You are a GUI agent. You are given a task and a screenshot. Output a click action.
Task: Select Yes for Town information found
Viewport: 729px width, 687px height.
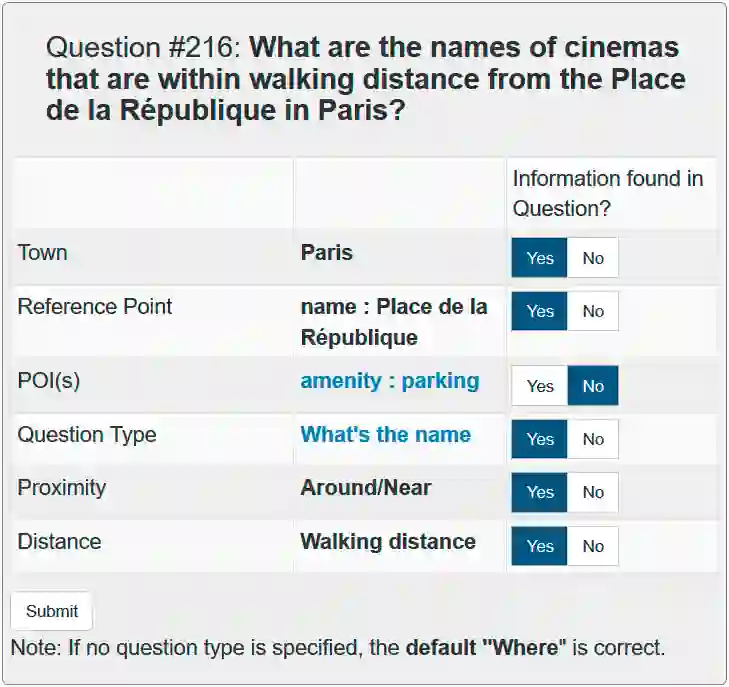[540, 258]
